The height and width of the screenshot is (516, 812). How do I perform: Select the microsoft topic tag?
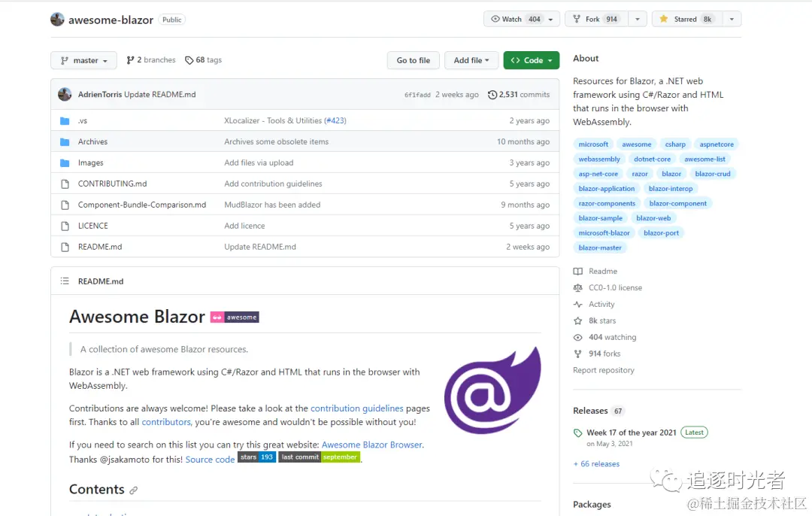[593, 144]
